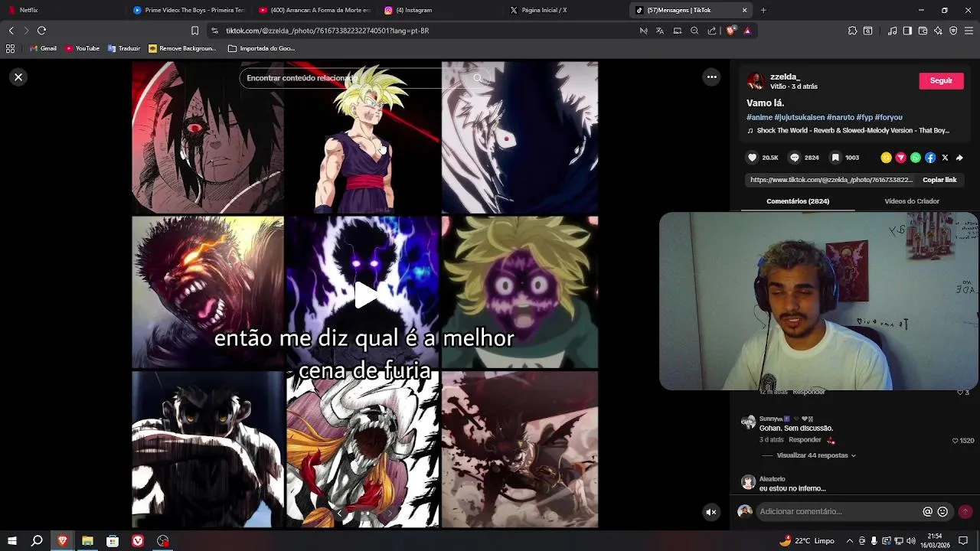Viewport: 980px width, 551px height.
Task: Repost using the yellow repost icon
Action: (x=886, y=158)
